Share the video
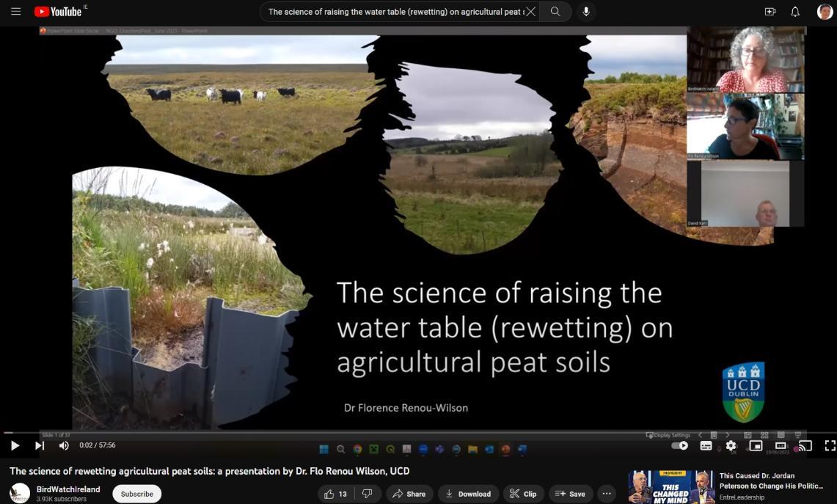This screenshot has width=837, height=504. tap(409, 494)
